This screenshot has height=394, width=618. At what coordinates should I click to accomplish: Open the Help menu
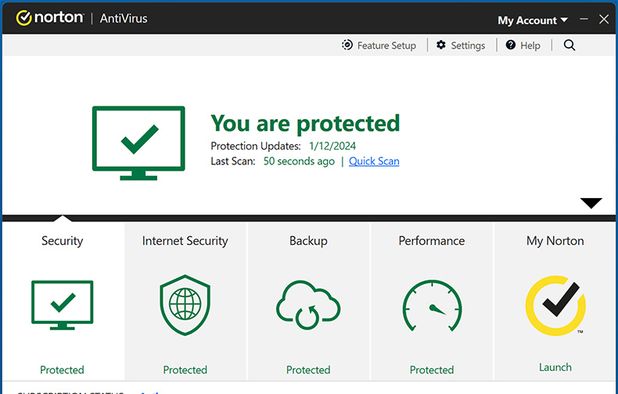[523, 45]
